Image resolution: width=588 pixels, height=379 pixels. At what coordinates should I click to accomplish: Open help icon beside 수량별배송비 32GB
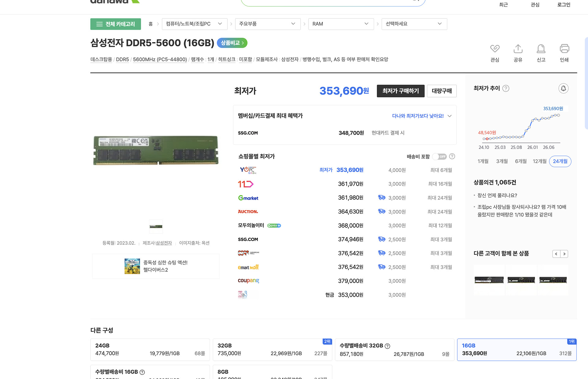coord(387,346)
